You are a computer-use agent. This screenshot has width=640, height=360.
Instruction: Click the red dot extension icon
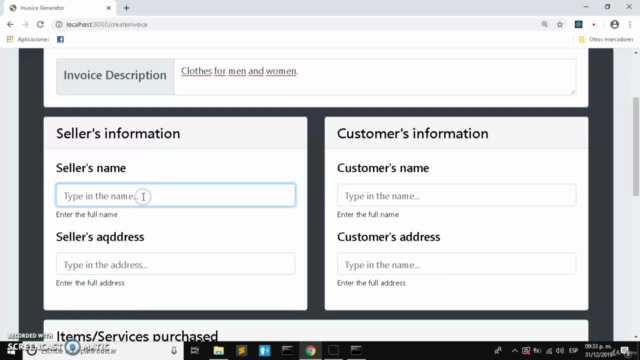pyautogui.click(x=594, y=24)
